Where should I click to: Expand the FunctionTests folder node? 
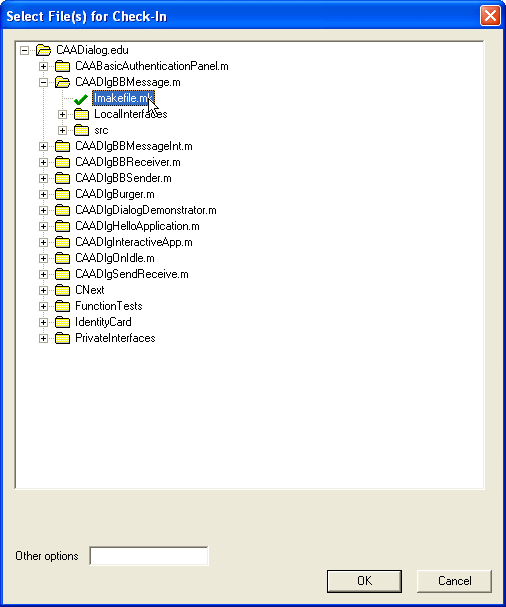[x=43, y=306]
